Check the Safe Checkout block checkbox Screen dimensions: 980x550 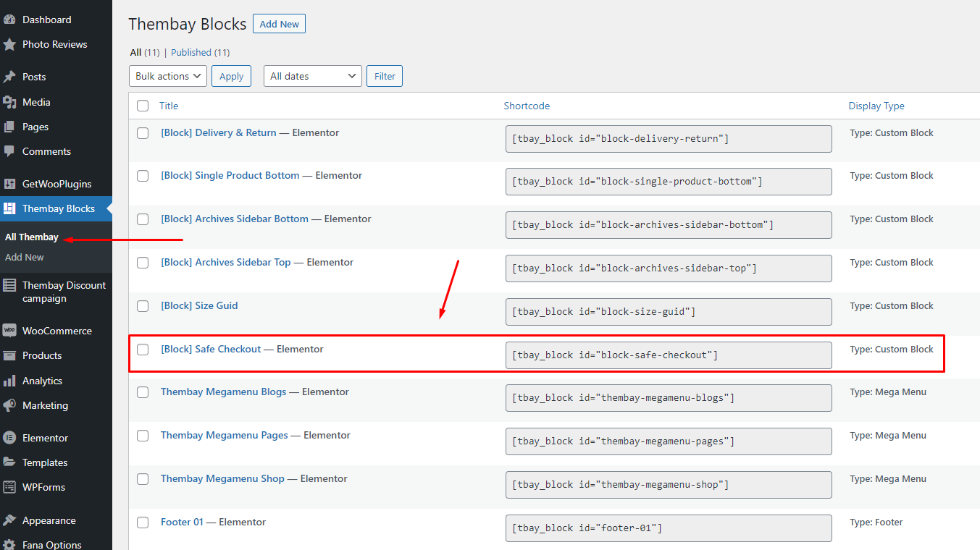click(143, 350)
